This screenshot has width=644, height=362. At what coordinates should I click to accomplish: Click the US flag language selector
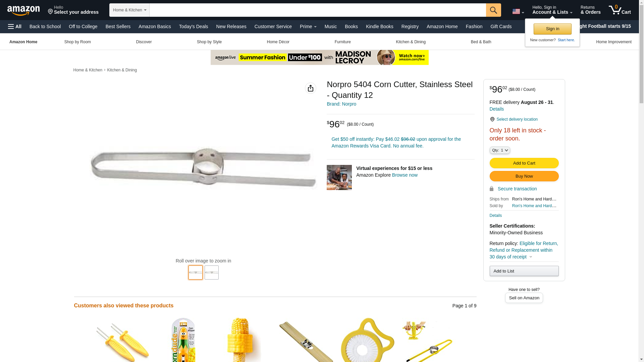(518, 11)
